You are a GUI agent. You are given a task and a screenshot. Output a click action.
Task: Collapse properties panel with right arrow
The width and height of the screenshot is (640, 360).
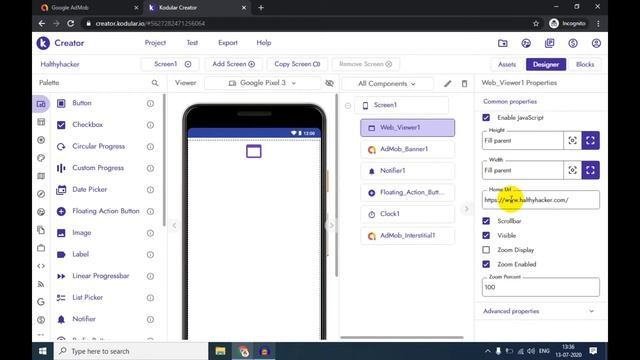point(466,209)
